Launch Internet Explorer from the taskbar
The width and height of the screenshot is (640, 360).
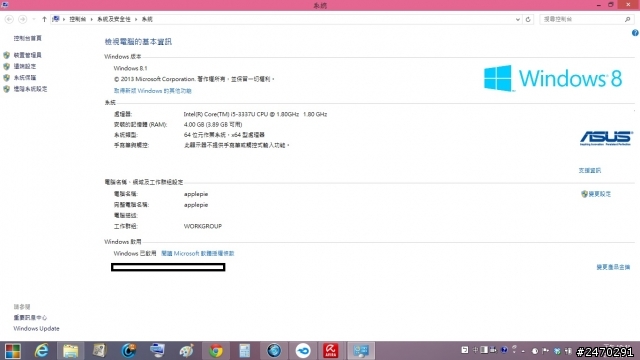pyautogui.click(x=41, y=351)
